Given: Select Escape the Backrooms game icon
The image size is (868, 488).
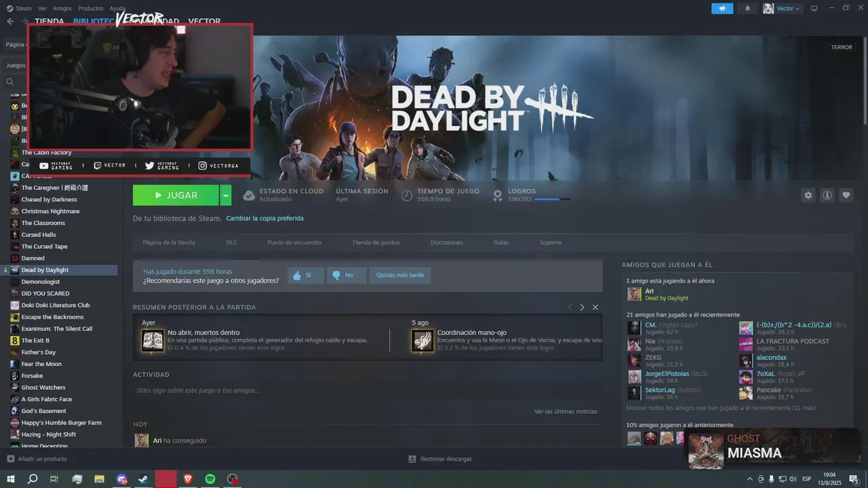Looking at the screenshot, I should (14, 317).
